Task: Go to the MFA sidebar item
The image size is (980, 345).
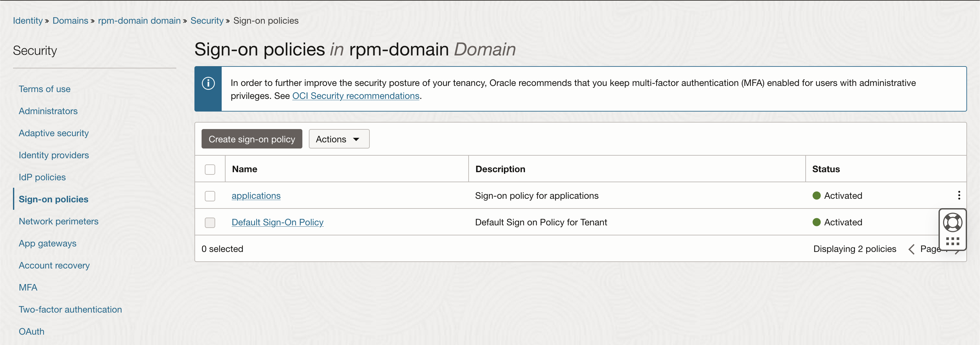Action: click(x=28, y=288)
